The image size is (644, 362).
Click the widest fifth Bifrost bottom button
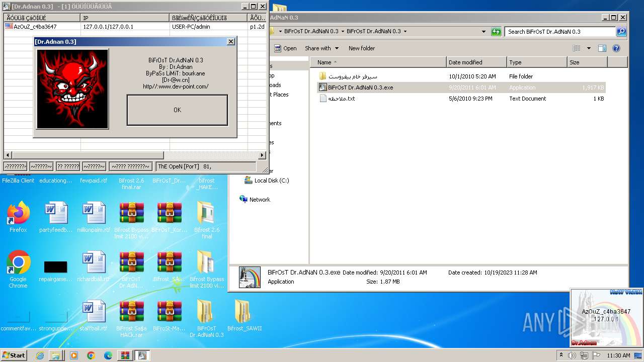click(130, 166)
